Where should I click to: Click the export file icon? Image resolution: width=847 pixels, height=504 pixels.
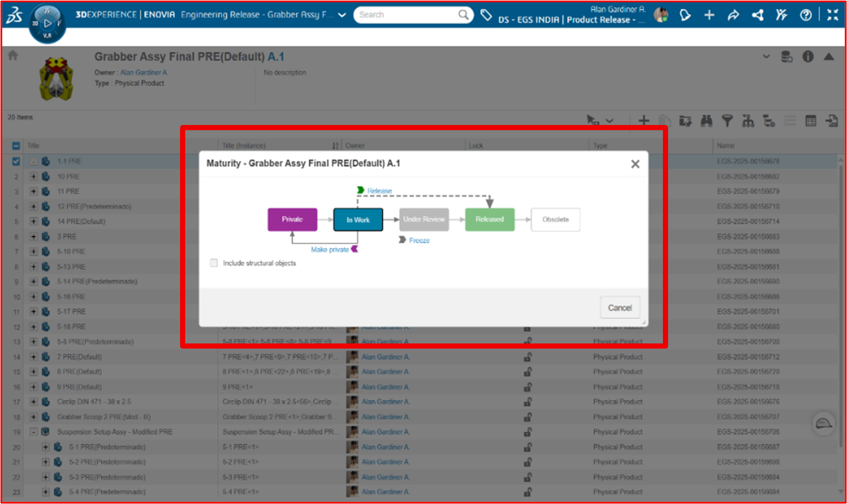click(x=832, y=120)
